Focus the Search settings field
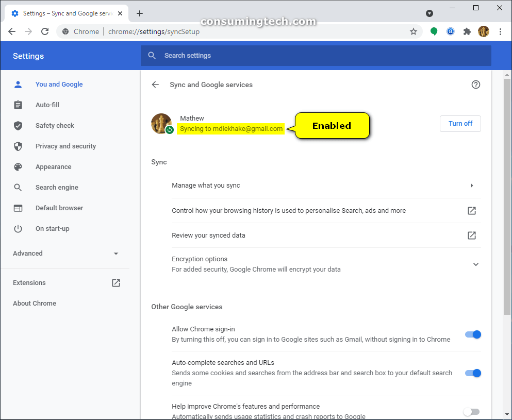This screenshot has height=420, width=512. coord(316,56)
